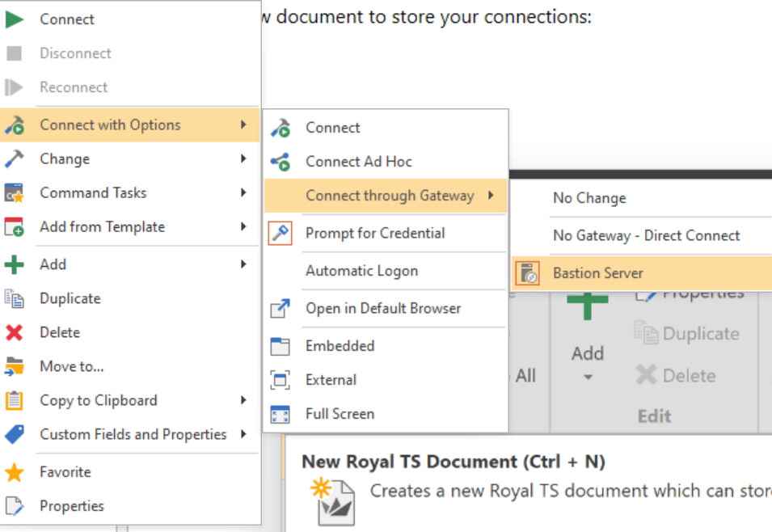Click the green Connect play icon
The height and width of the screenshot is (532, 772).
[x=15, y=19]
